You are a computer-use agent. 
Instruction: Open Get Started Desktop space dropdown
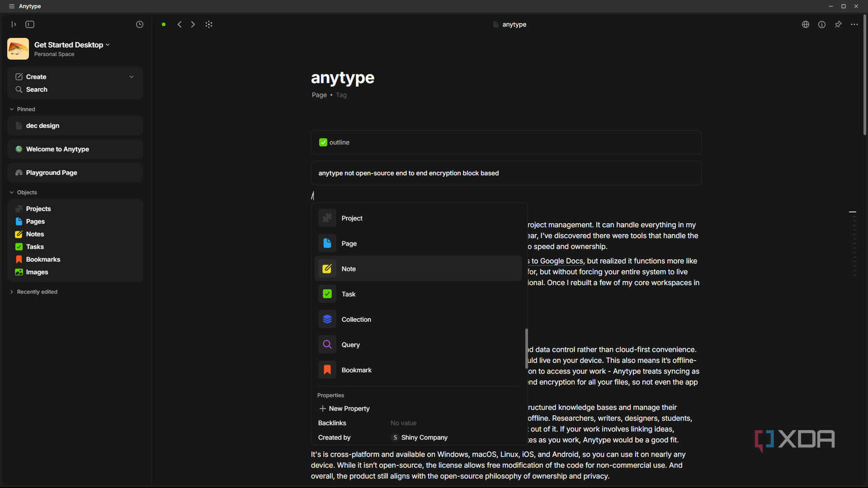point(72,45)
